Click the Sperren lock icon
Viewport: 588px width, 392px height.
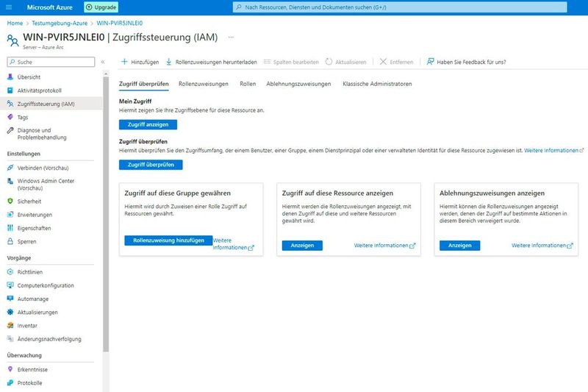(x=10, y=241)
